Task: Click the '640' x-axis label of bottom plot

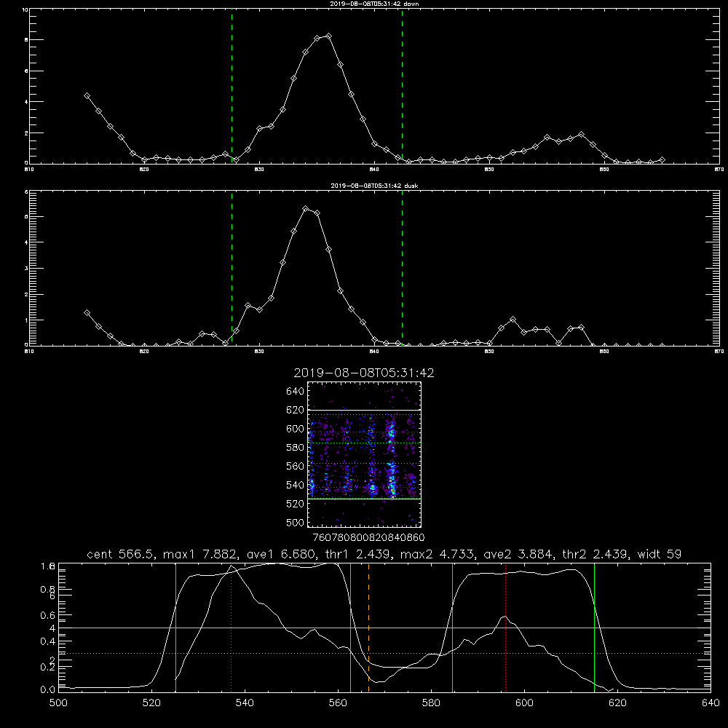Action: point(711,703)
